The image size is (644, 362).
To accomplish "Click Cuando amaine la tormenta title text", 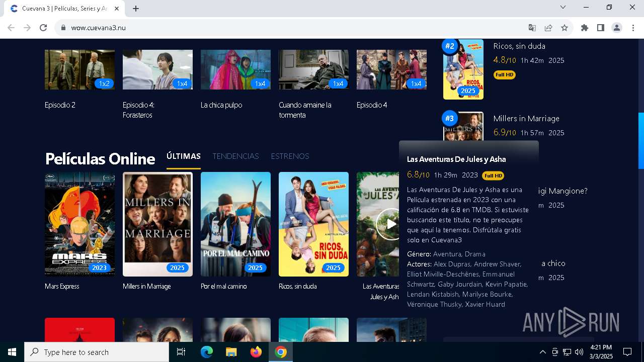I will (305, 110).
